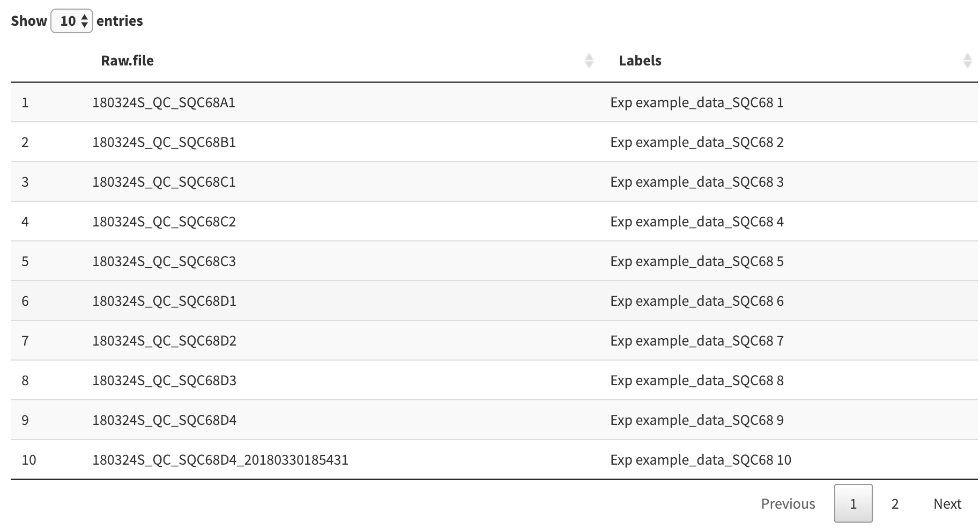Click row index number 1

[x=25, y=102]
